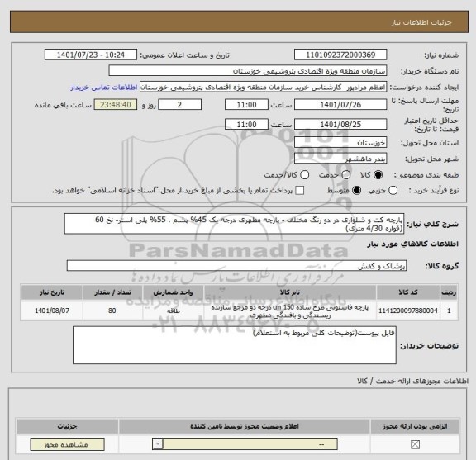The width and height of the screenshot is (476, 460).
Task: Click row number 1 in goods table
Action: point(449,311)
